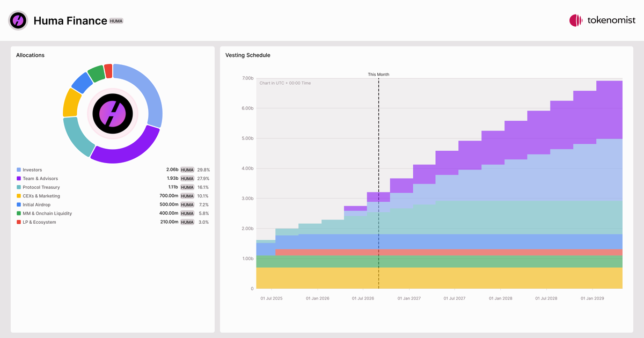Click the Investors legend label
644x338 pixels.
(x=32, y=170)
